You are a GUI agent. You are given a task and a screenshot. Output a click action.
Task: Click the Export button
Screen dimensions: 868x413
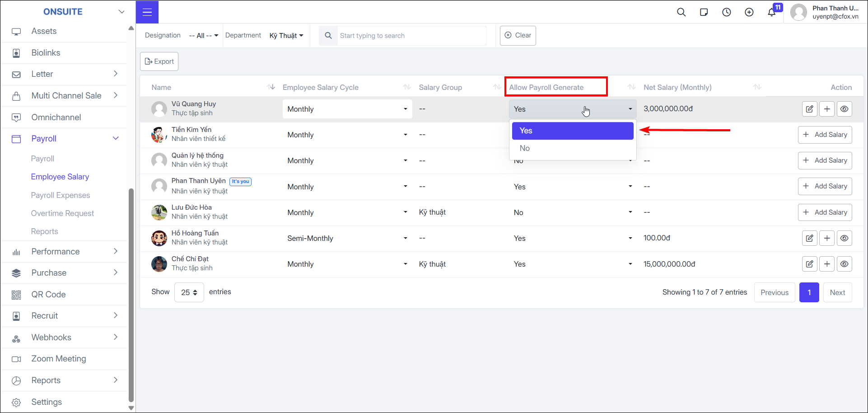159,61
